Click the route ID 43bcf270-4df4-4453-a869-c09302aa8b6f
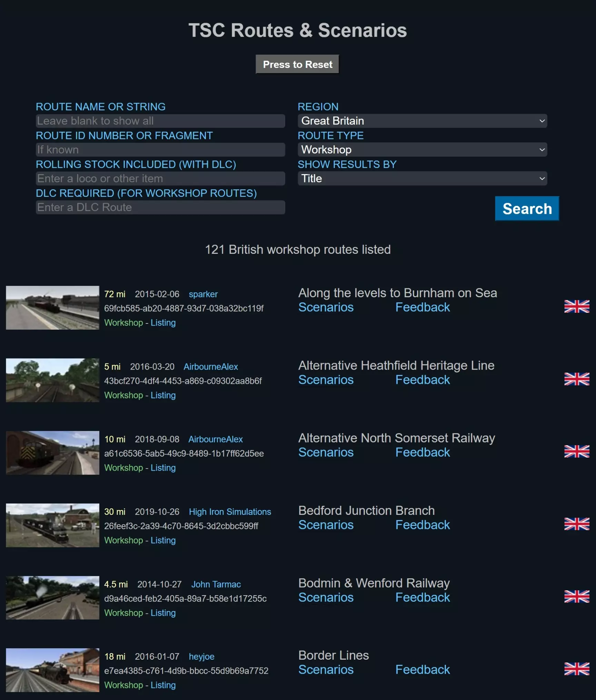596x700 pixels. tap(183, 381)
